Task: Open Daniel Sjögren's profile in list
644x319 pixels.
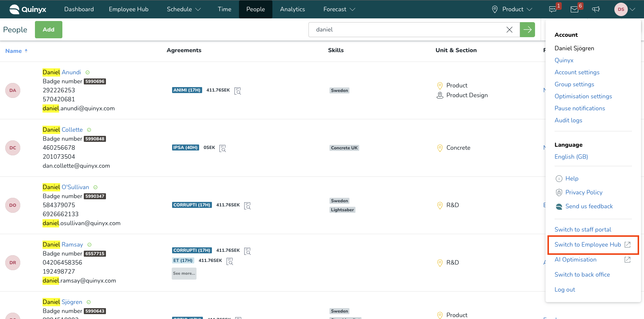Action: [62, 302]
